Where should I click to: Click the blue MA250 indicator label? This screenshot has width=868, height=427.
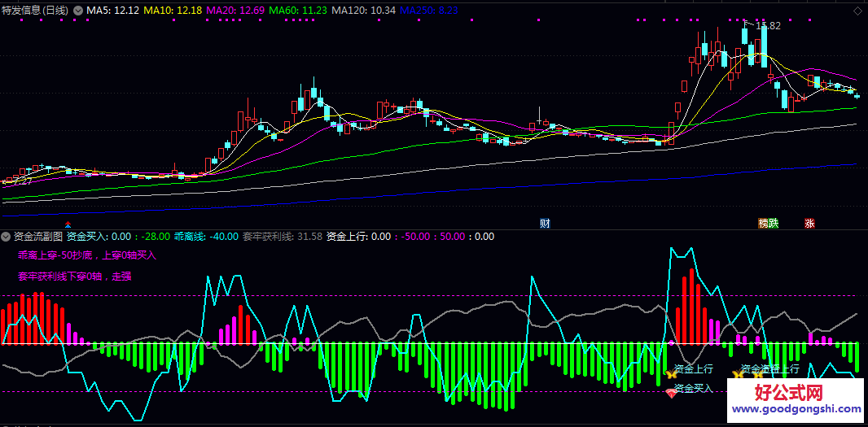click(430, 10)
